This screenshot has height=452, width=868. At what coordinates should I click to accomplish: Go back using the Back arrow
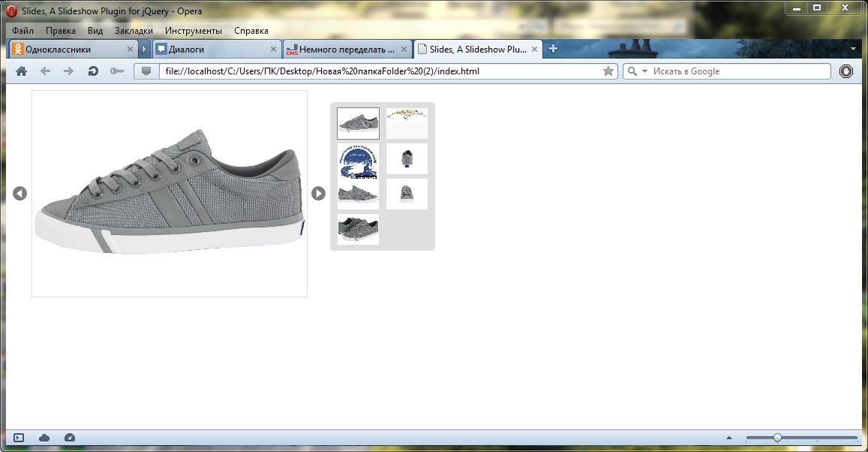tap(45, 71)
